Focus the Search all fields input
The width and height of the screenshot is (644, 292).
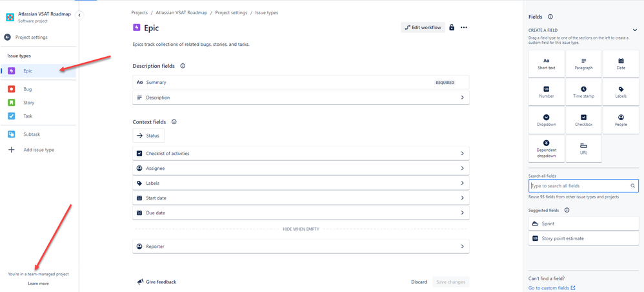[583, 186]
